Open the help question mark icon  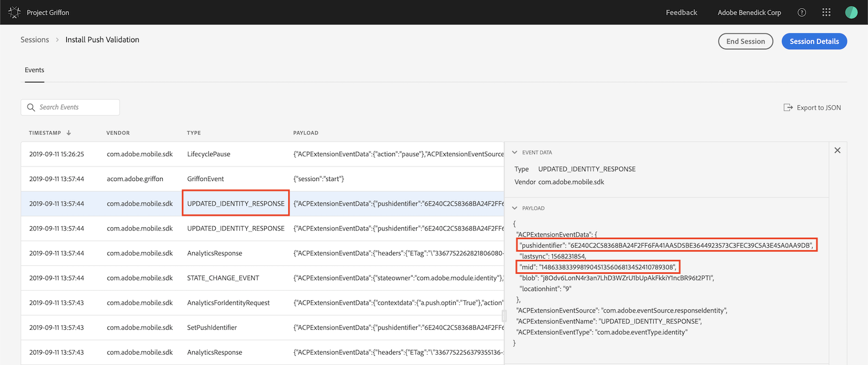[x=802, y=12]
